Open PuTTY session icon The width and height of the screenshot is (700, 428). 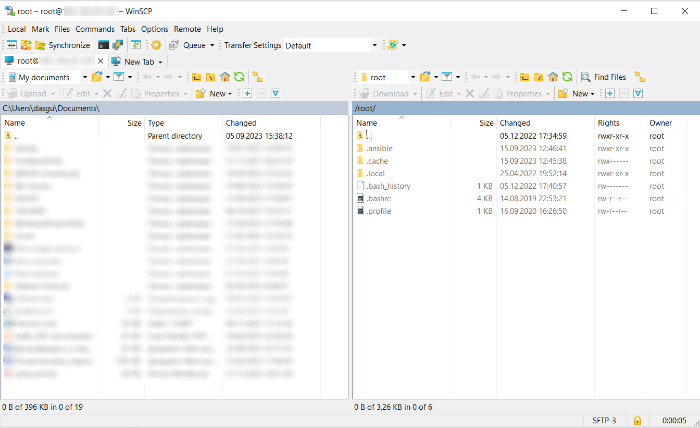pyautogui.click(x=117, y=45)
